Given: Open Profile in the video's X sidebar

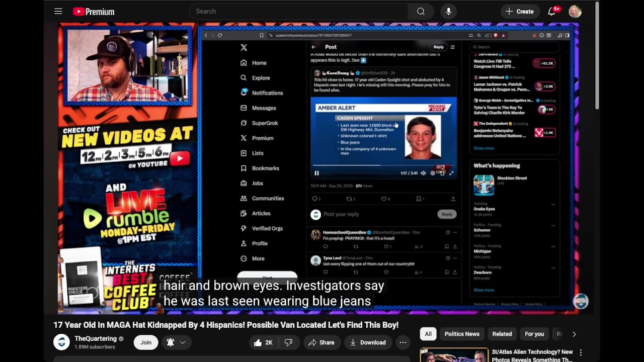Looking at the screenshot, I should tap(254, 243).
